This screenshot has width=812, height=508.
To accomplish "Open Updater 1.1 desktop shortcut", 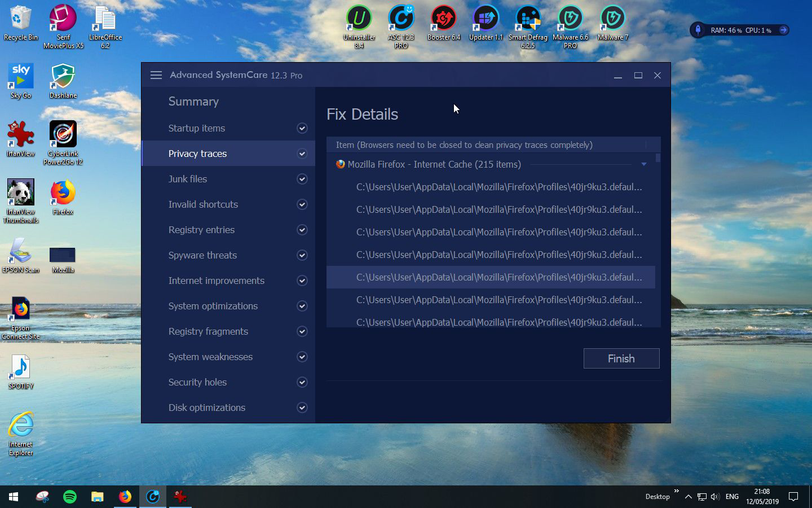I will [486, 23].
